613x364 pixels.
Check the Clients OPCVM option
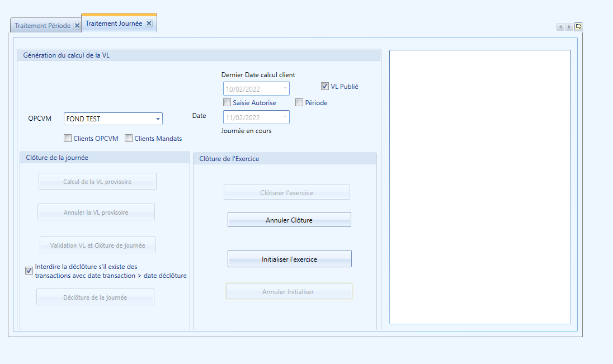[x=68, y=138]
